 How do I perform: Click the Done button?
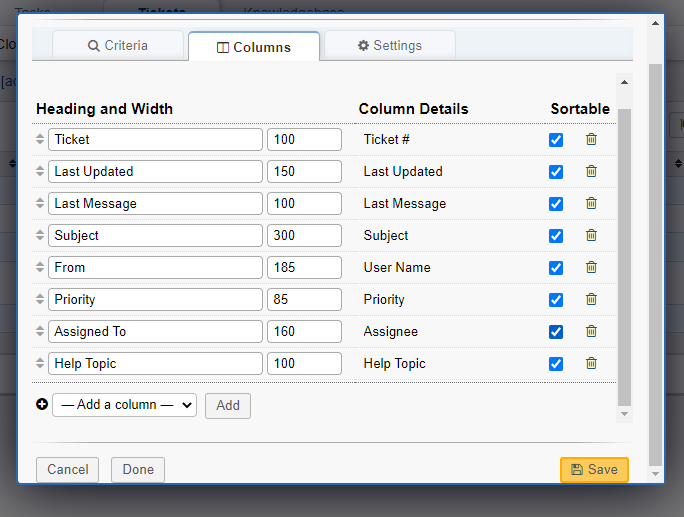pyautogui.click(x=138, y=470)
